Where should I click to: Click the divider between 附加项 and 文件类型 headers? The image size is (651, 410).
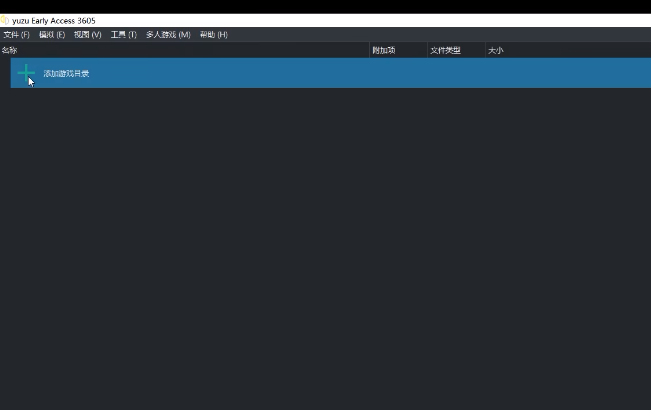click(x=428, y=50)
